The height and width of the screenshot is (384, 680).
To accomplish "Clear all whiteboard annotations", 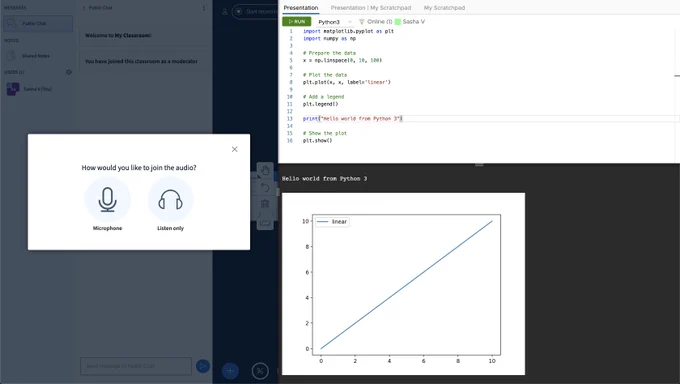I will click(x=265, y=204).
